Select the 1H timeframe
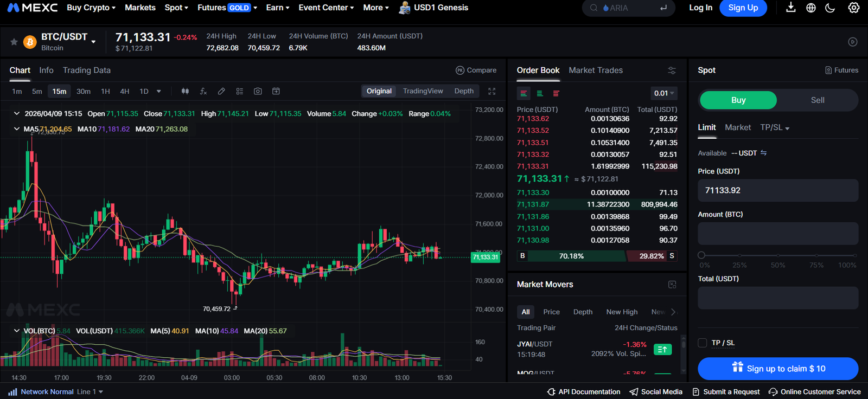This screenshot has width=868, height=399. pyautogui.click(x=106, y=91)
